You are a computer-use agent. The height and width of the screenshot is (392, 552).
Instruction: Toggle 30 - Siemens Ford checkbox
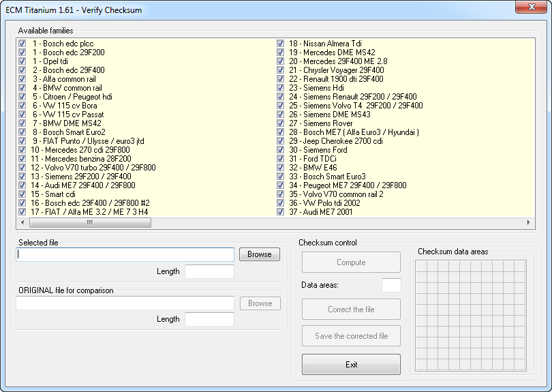[x=281, y=150]
